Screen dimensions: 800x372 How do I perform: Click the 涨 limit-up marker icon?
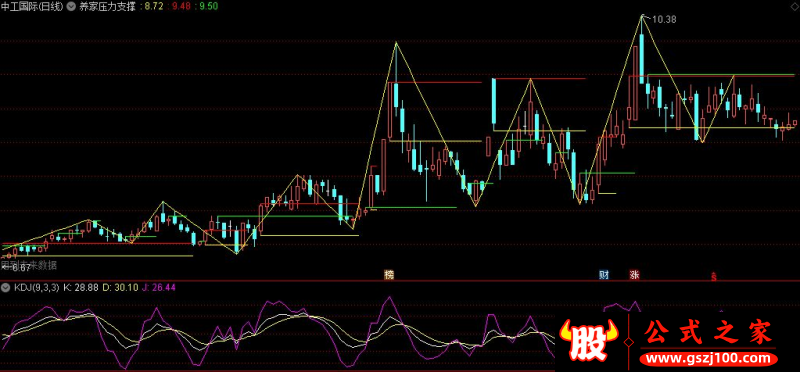[x=634, y=275]
